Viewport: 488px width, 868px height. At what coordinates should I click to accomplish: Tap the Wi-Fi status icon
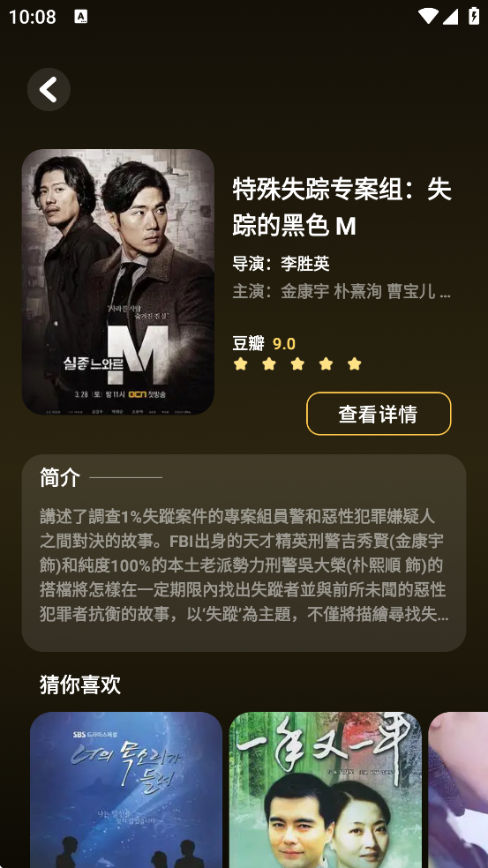[x=428, y=16]
